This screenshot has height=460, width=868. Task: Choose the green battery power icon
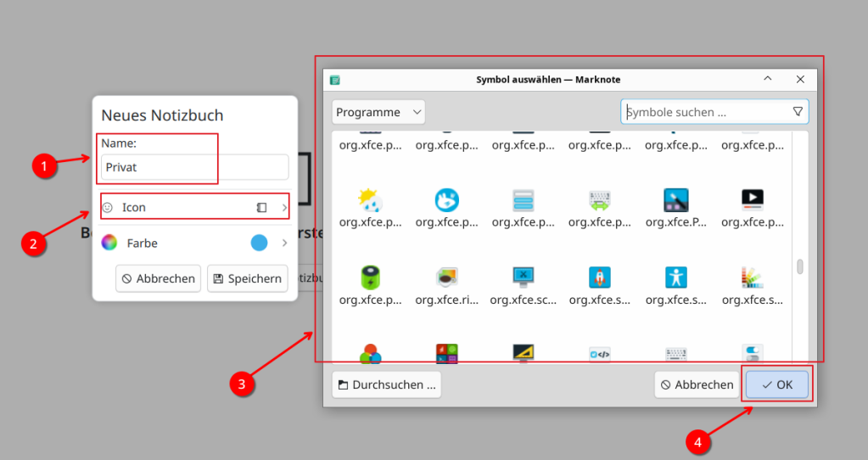coord(370,278)
